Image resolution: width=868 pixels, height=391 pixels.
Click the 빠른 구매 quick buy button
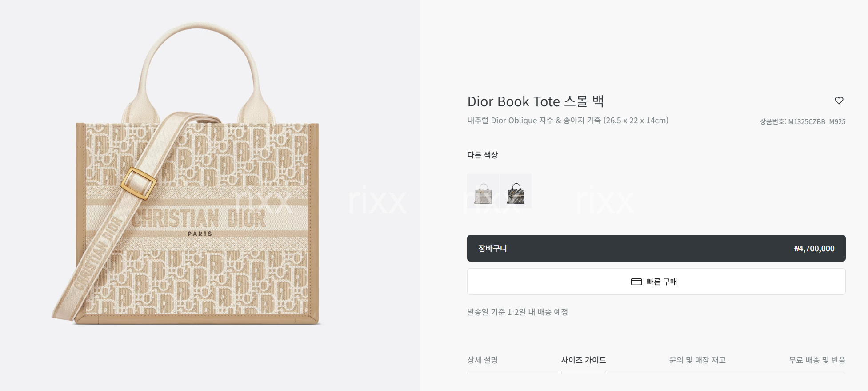point(656,282)
